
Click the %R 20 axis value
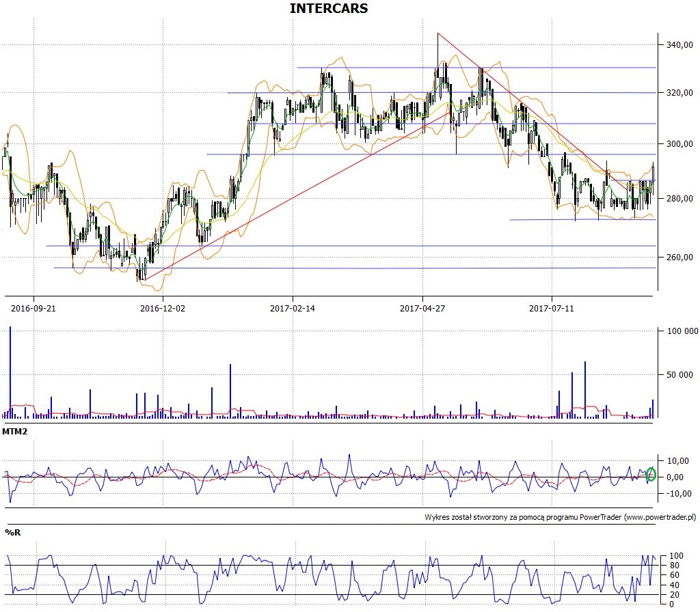pyautogui.click(x=675, y=595)
